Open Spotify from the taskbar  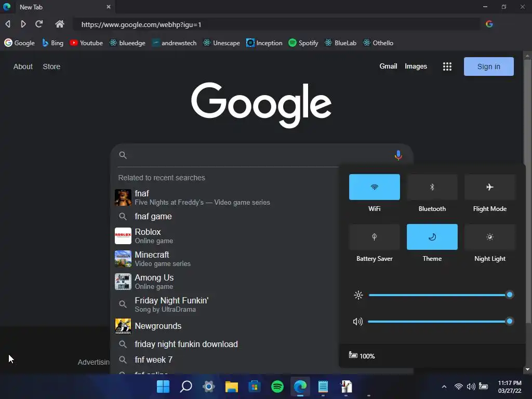[277, 387]
